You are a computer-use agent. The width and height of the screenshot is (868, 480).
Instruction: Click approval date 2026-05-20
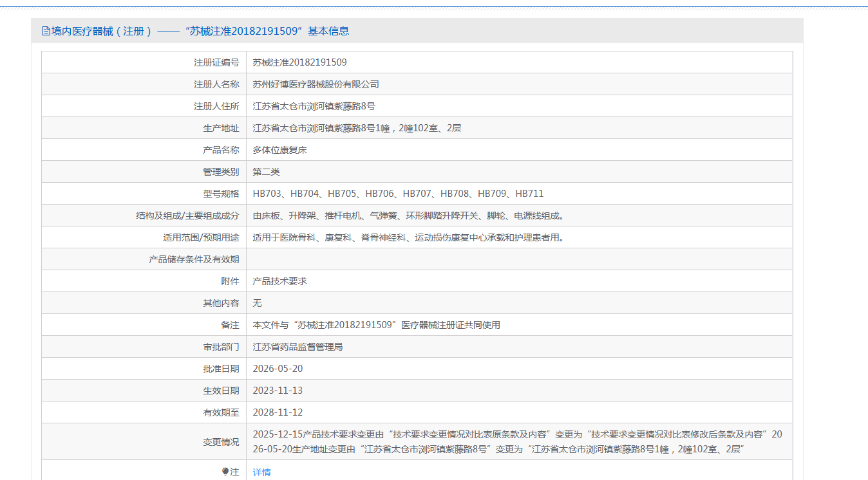click(278, 369)
